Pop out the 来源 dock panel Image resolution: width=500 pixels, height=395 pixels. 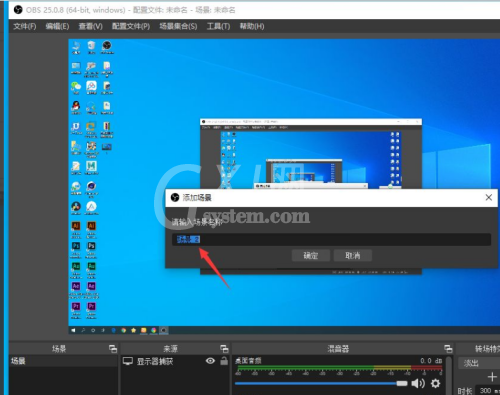click(224, 349)
